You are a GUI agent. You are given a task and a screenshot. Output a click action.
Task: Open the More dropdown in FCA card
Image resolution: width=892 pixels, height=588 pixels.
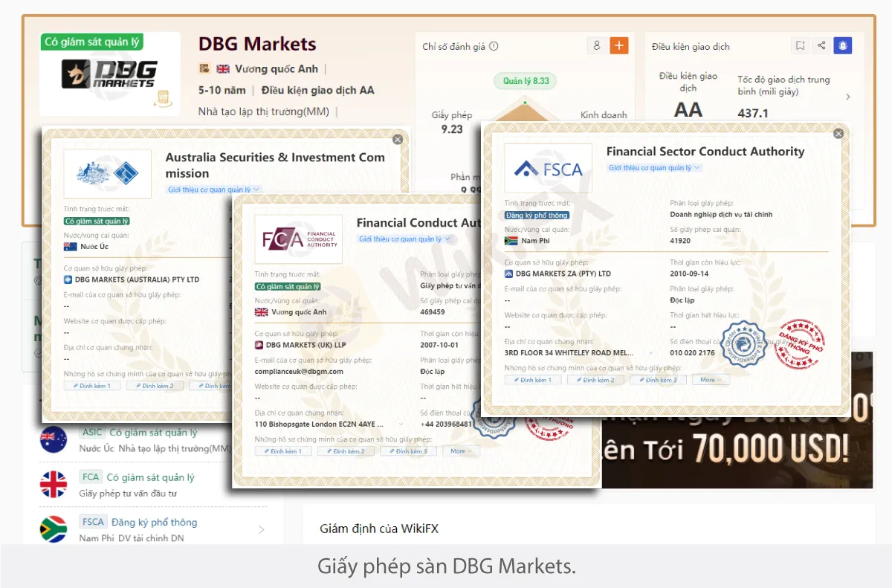[461, 451]
